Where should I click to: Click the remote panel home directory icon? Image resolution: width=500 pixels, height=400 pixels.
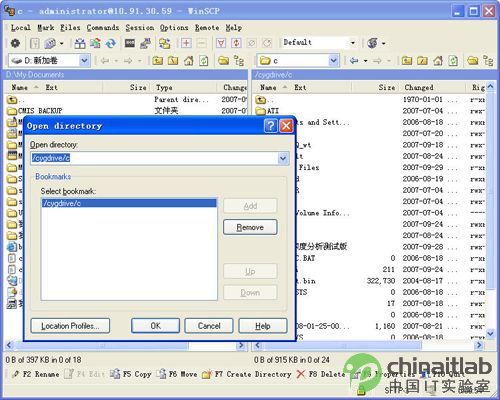click(438, 61)
